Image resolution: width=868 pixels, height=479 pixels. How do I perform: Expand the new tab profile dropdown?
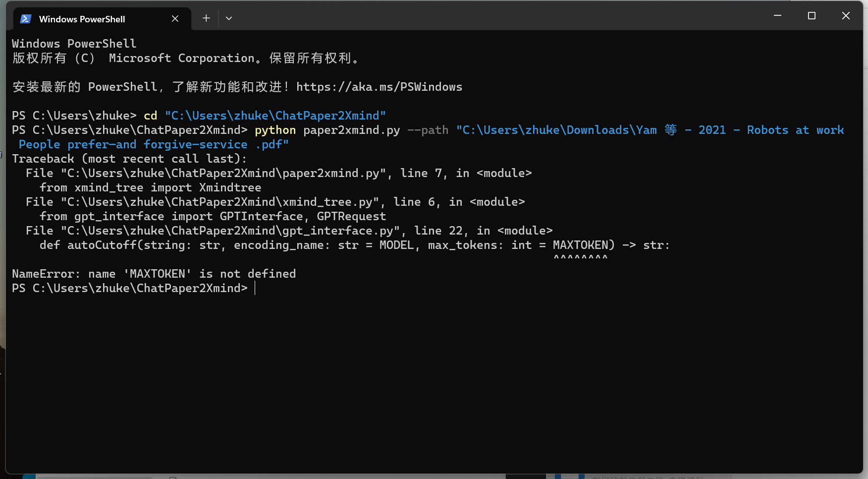click(229, 18)
